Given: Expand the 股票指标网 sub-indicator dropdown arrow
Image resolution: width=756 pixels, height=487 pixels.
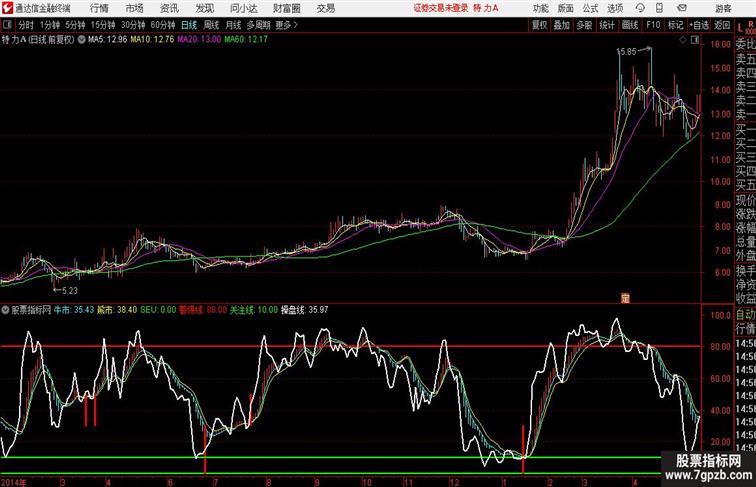Looking at the screenshot, I should click(x=5, y=310).
